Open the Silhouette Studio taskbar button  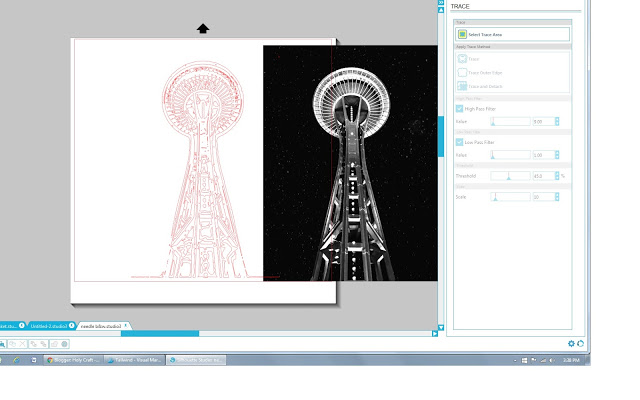(x=196, y=360)
